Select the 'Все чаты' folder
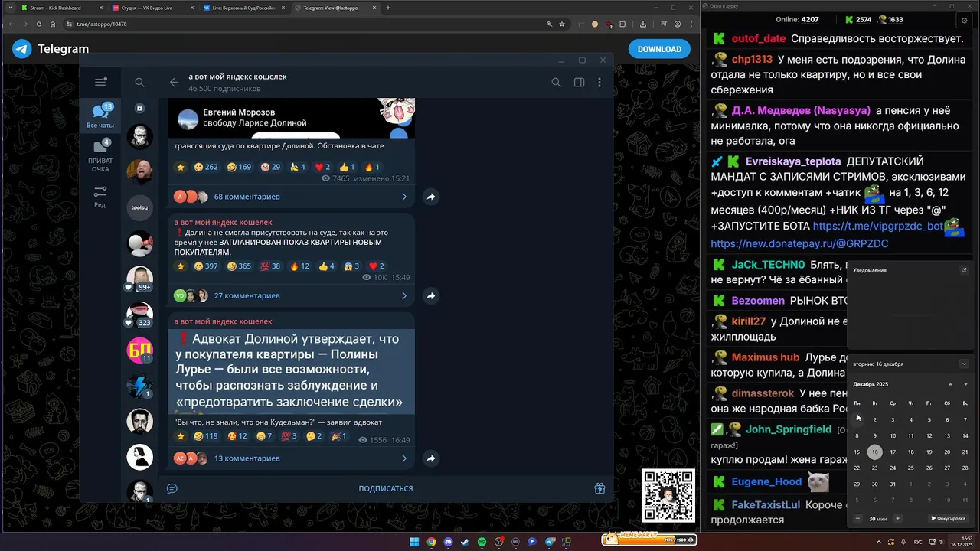980x551 pixels. 100,116
